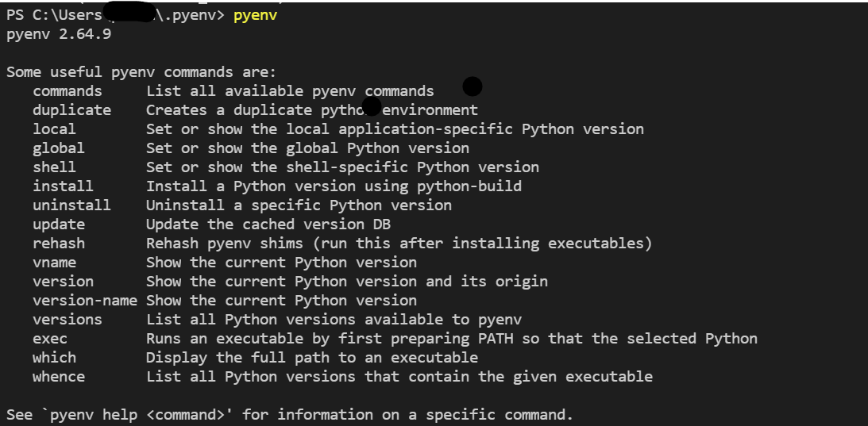Click the 'update' command name
Screen dimensions: 868x426
(58, 224)
